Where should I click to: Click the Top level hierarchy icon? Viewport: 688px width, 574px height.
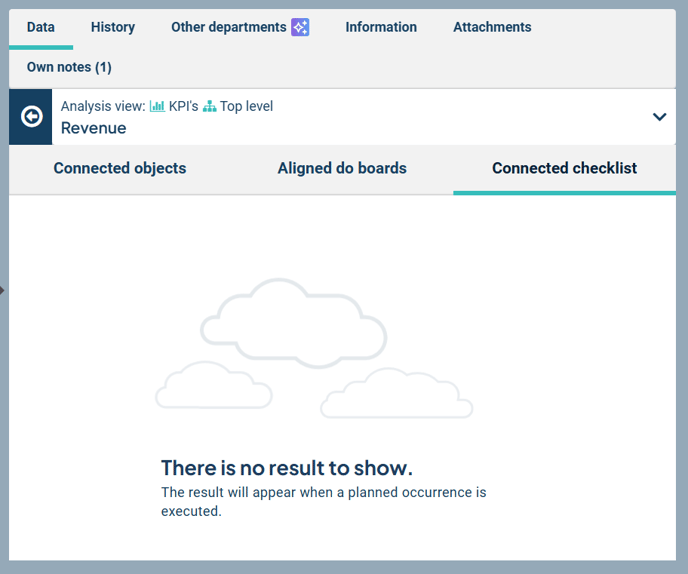(210, 106)
